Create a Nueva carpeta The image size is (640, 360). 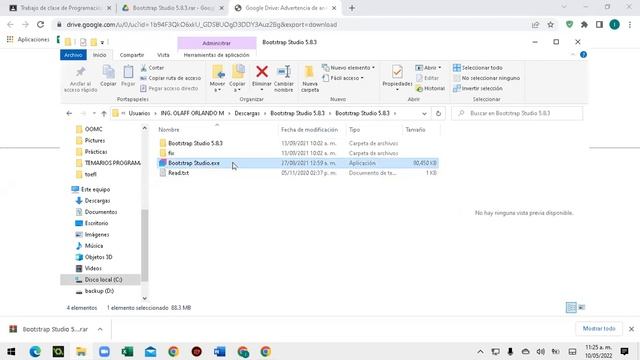[x=310, y=78]
